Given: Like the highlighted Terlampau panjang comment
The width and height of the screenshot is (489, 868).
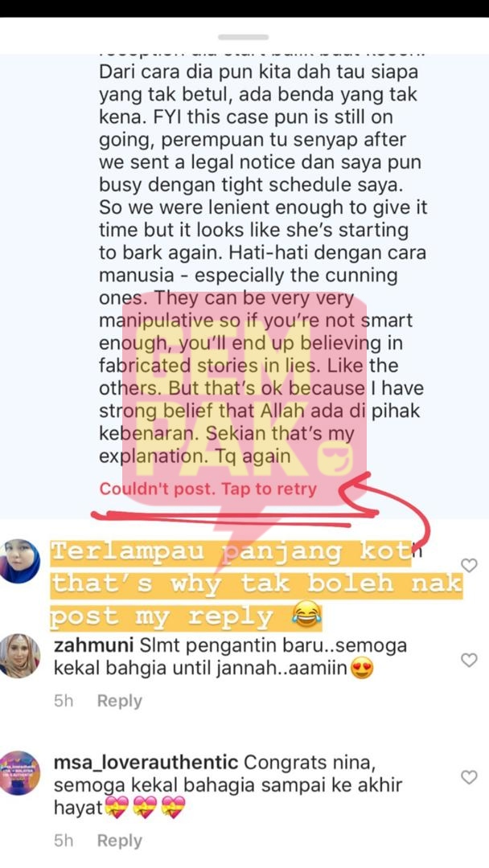Looking at the screenshot, I should tap(469, 565).
